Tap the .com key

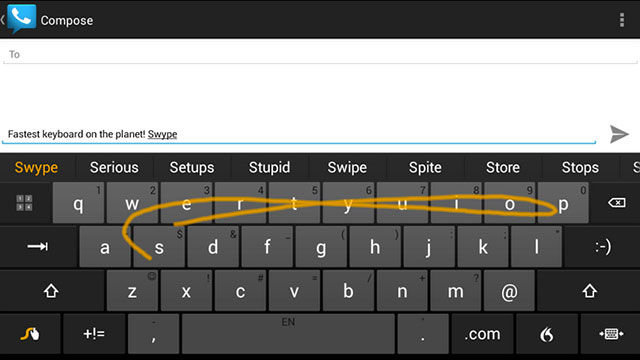coord(482,334)
